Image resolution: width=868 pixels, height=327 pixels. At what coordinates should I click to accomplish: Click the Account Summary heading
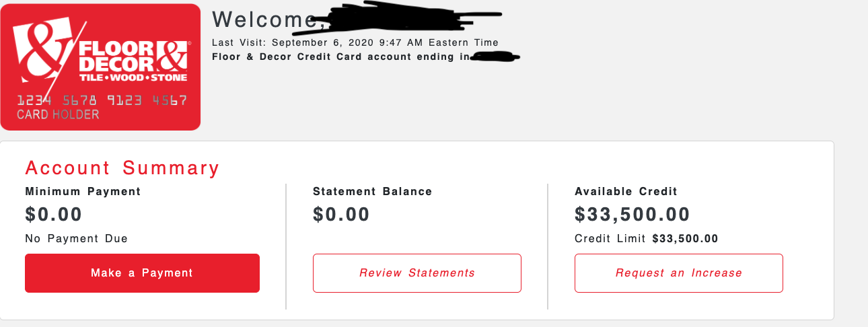[x=122, y=168]
